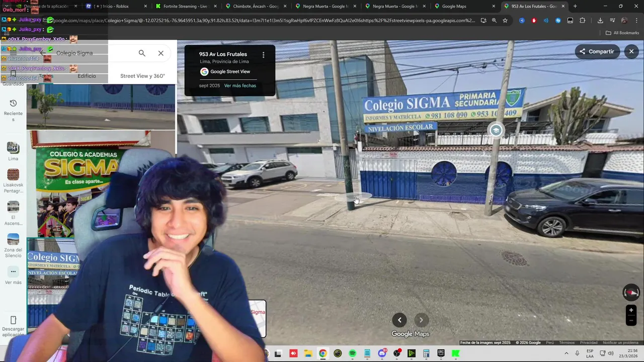Click the install app icon in address bar

point(484,21)
